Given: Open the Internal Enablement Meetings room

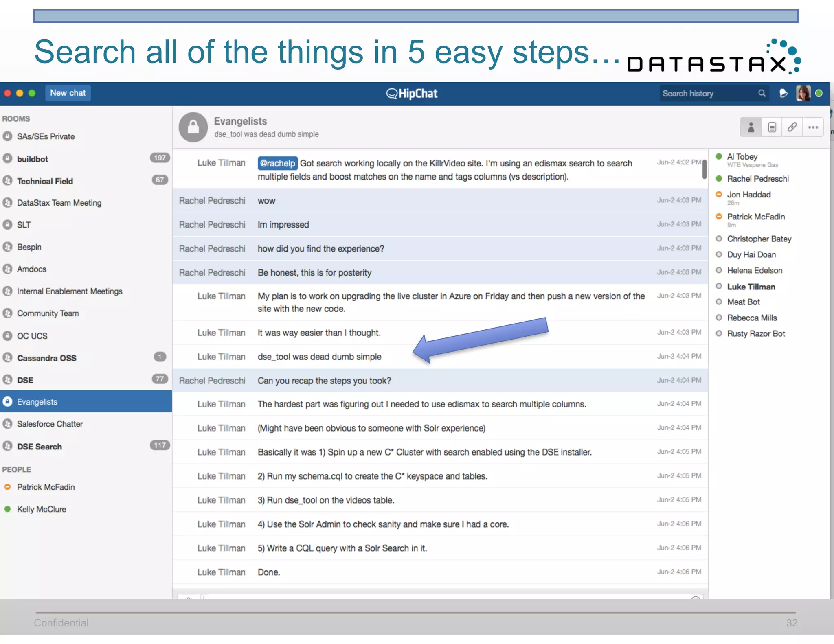Looking at the screenshot, I should pyautogui.click(x=86, y=291).
